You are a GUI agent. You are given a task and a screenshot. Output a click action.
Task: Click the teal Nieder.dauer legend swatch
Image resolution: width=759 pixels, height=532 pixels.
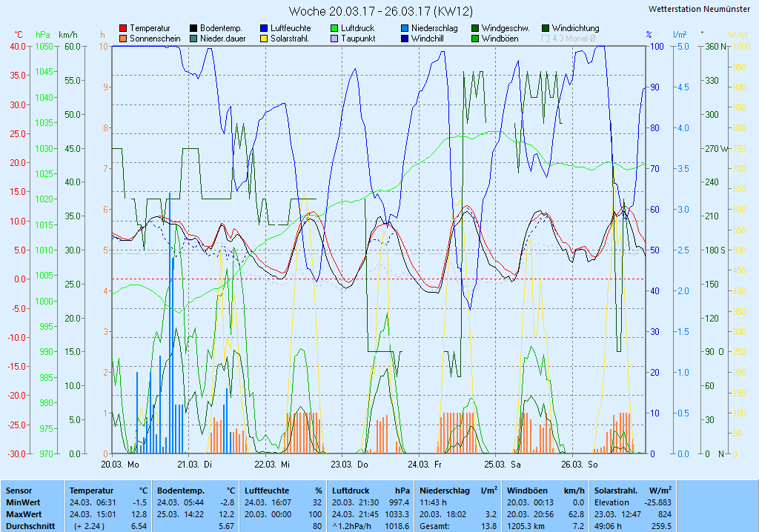pos(193,39)
